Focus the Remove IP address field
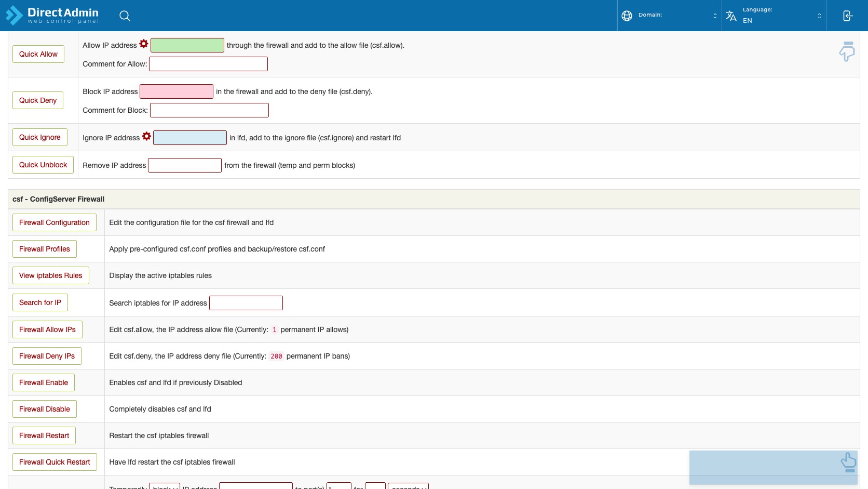The height and width of the screenshot is (489, 868). click(x=185, y=165)
